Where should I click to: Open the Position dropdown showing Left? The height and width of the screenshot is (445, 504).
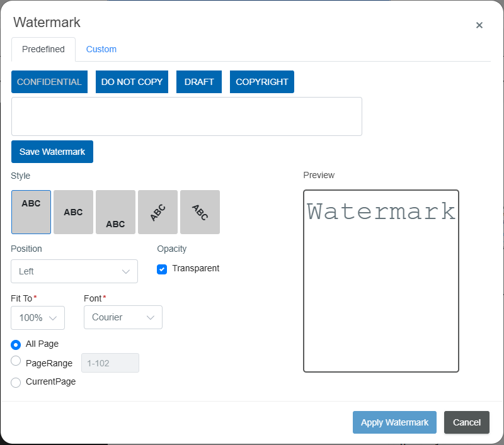point(74,271)
